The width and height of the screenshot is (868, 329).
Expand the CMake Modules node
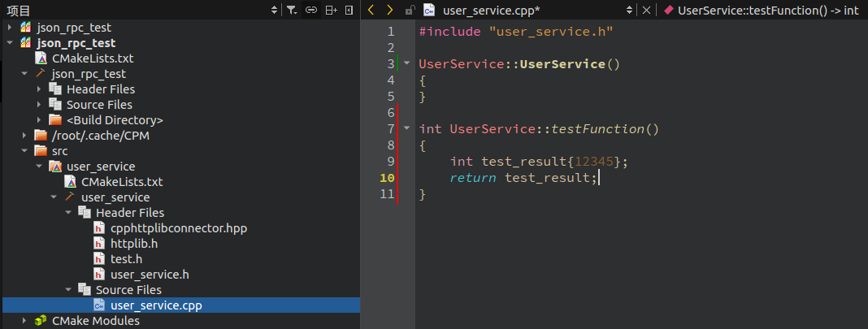24,321
